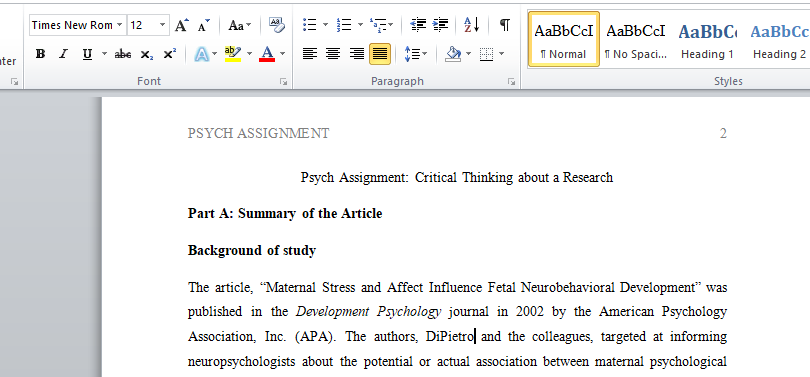Click the page number 2 in header

pyautogui.click(x=723, y=134)
